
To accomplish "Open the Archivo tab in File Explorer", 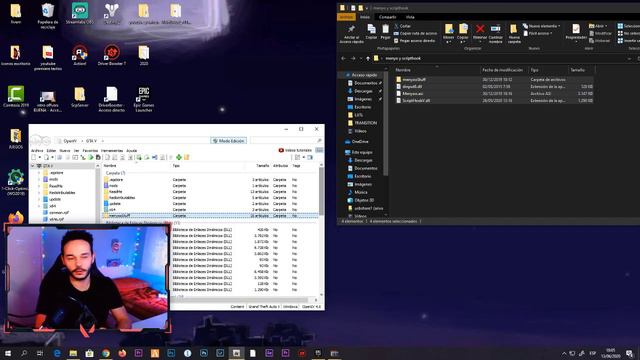I will tap(346, 17).
